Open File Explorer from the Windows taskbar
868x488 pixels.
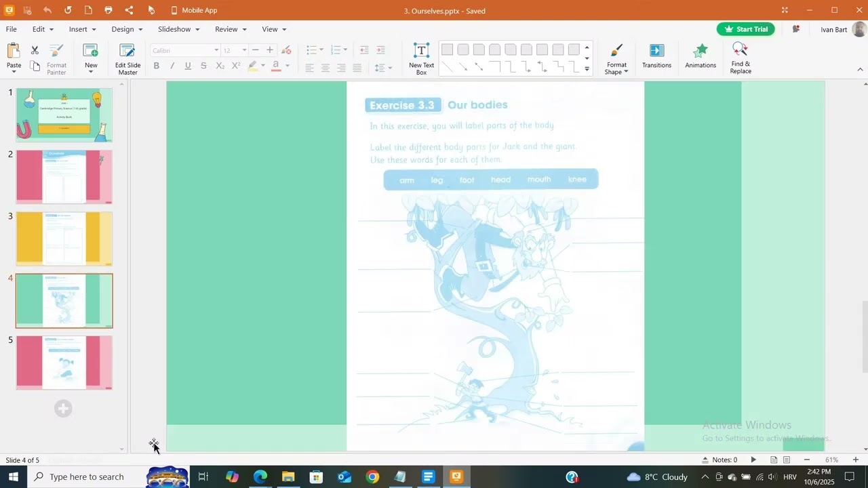click(x=288, y=476)
